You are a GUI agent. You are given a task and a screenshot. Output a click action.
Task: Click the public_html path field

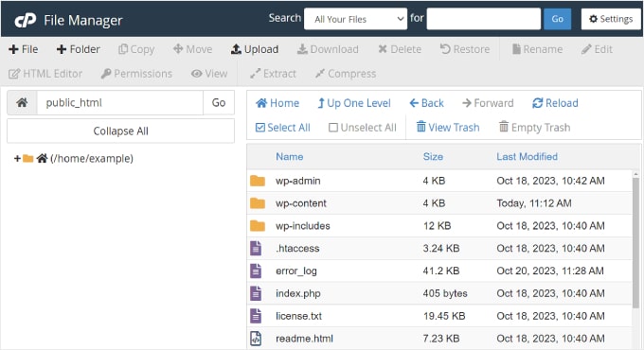tap(120, 102)
